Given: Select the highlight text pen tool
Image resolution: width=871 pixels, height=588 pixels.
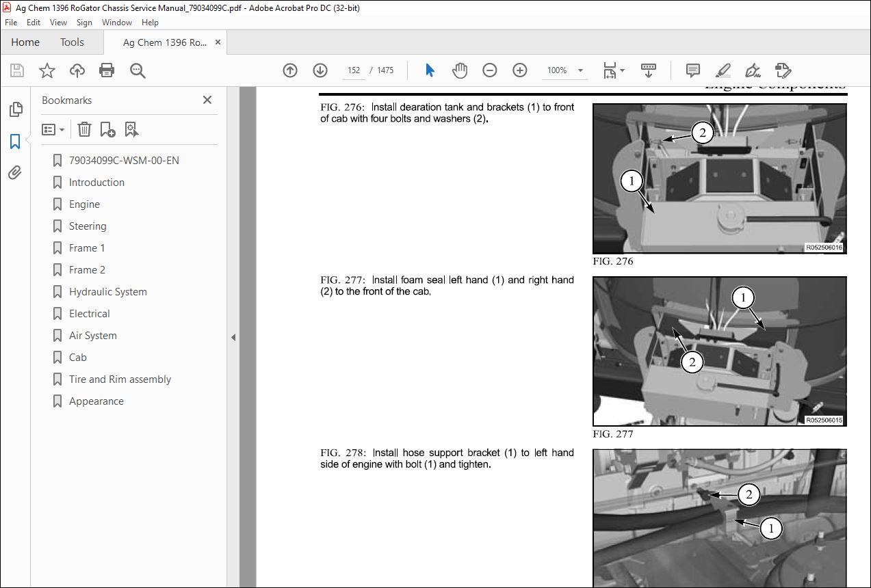Looking at the screenshot, I should point(723,70).
